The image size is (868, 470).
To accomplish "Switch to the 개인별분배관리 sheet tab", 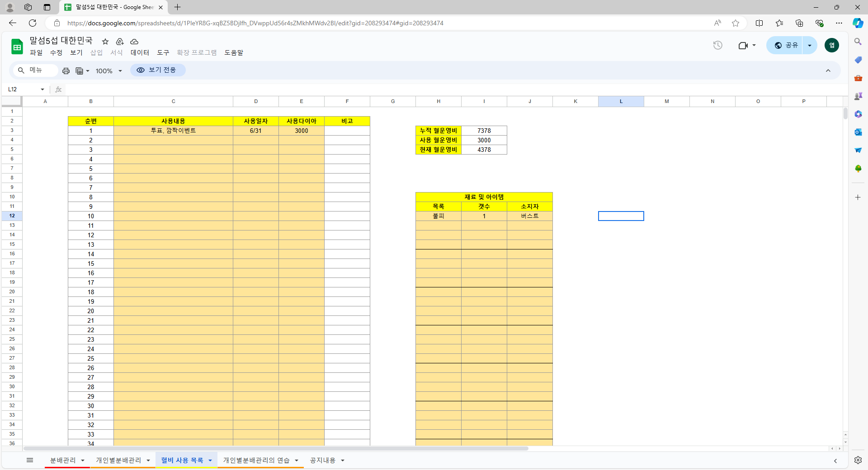I will coord(118,460).
